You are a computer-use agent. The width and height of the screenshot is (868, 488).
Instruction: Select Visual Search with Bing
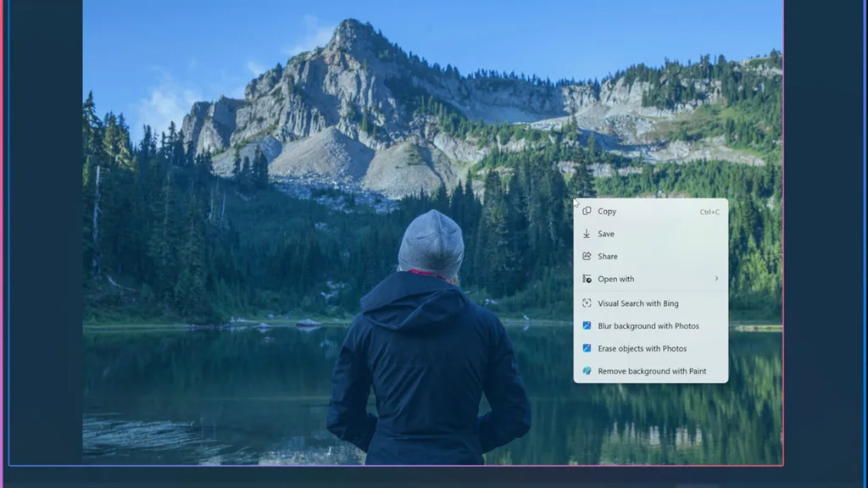[x=650, y=303]
